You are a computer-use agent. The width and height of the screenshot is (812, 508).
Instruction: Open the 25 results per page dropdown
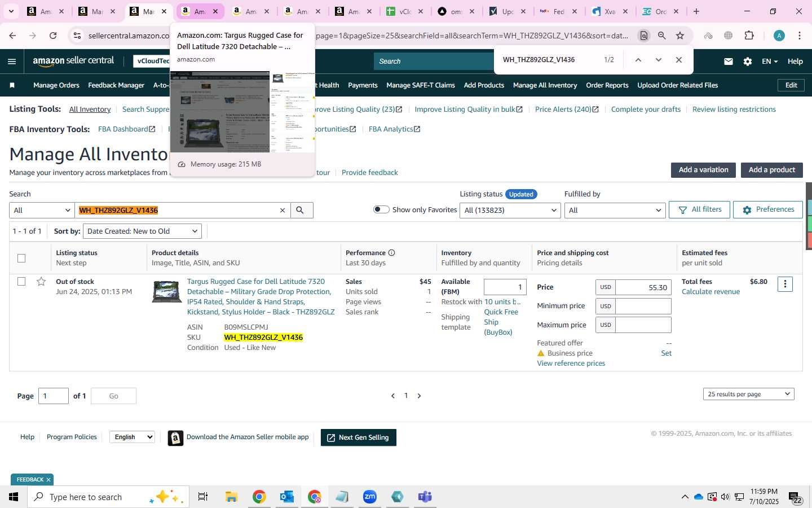pos(749,394)
